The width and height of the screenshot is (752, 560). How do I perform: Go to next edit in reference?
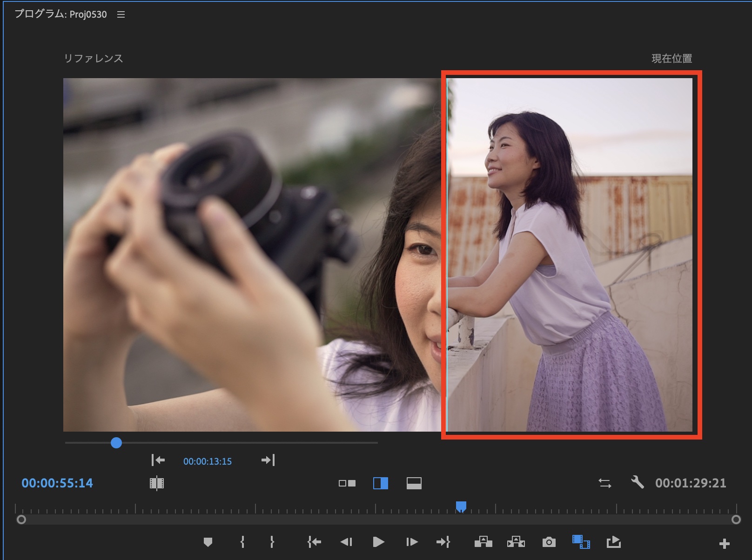(x=268, y=460)
